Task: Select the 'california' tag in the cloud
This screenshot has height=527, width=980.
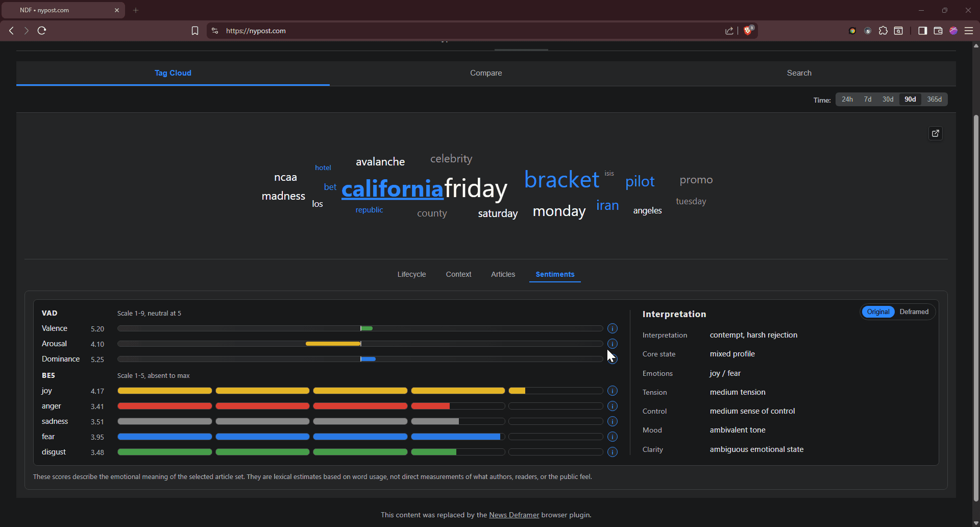Action: pos(392,189)
